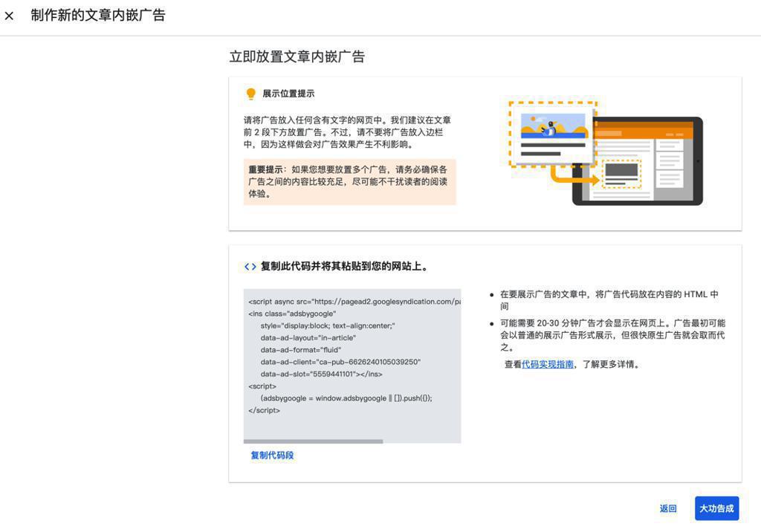The width and height of the screenshot is (761, 532).
Task: Click the code brackets icon beside copy heading
Action: [x=250, y=267]
